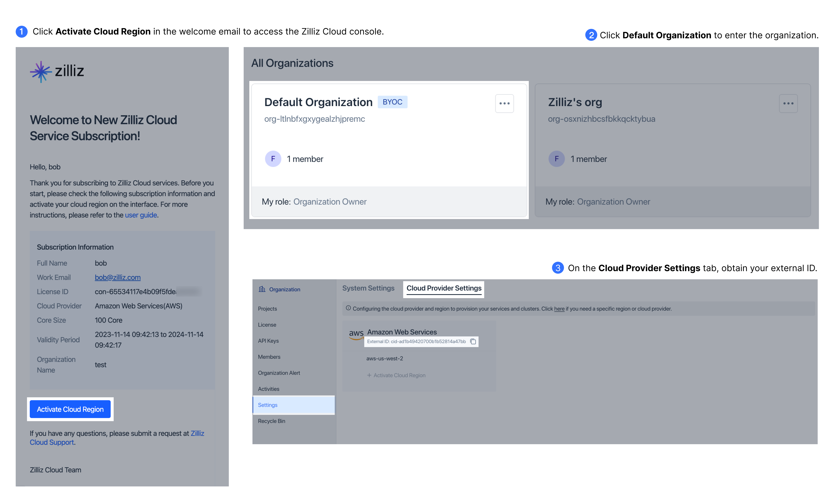Click Activate Cloud Region under aws-us-west-2

(x=399, y=375)
